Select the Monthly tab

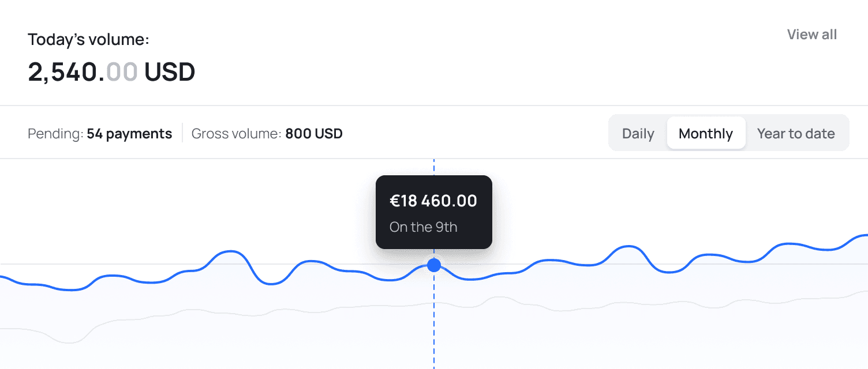(x=706, y=133)
